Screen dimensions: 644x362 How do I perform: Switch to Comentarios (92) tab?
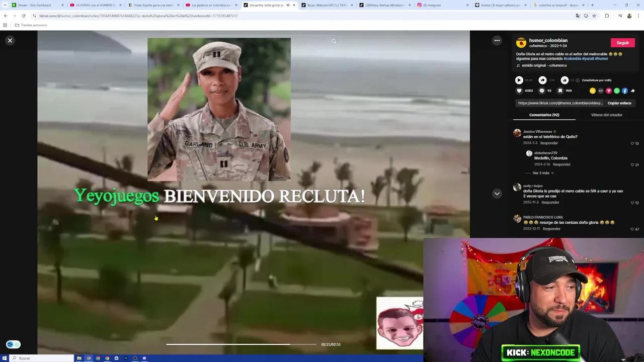click(x=544, y=115)
